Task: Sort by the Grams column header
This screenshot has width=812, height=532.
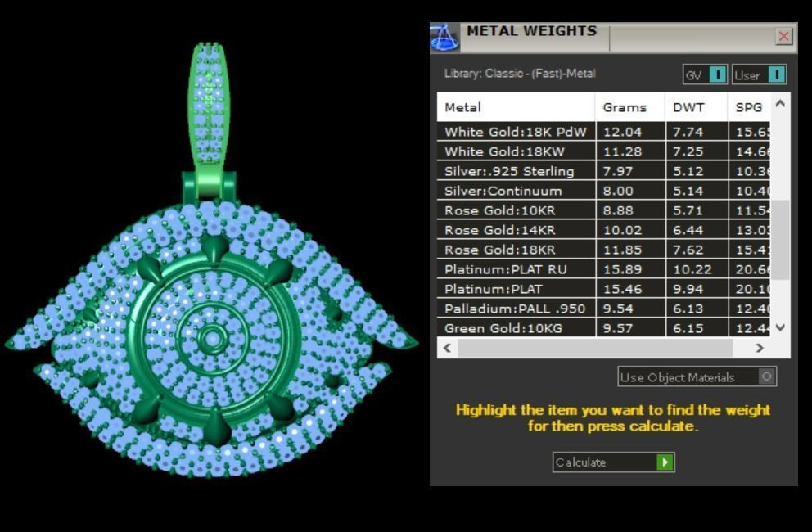Action: [x=630, y=107]
